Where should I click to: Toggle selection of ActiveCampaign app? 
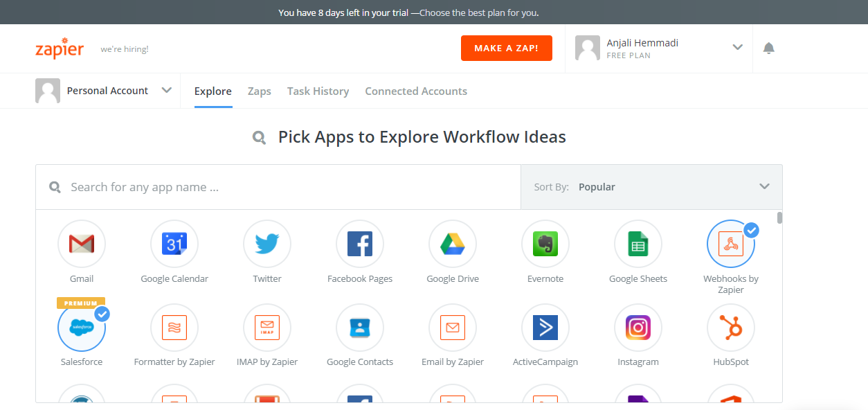tap(545, 327)
